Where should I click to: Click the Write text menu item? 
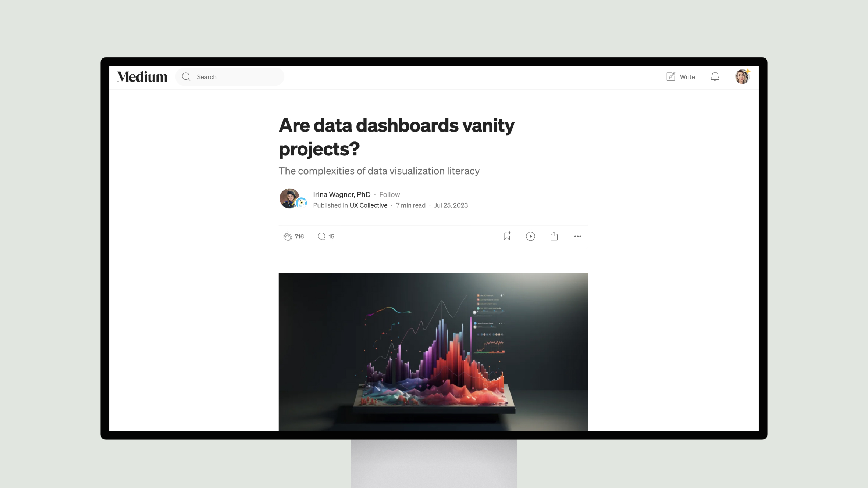(687, 76)
